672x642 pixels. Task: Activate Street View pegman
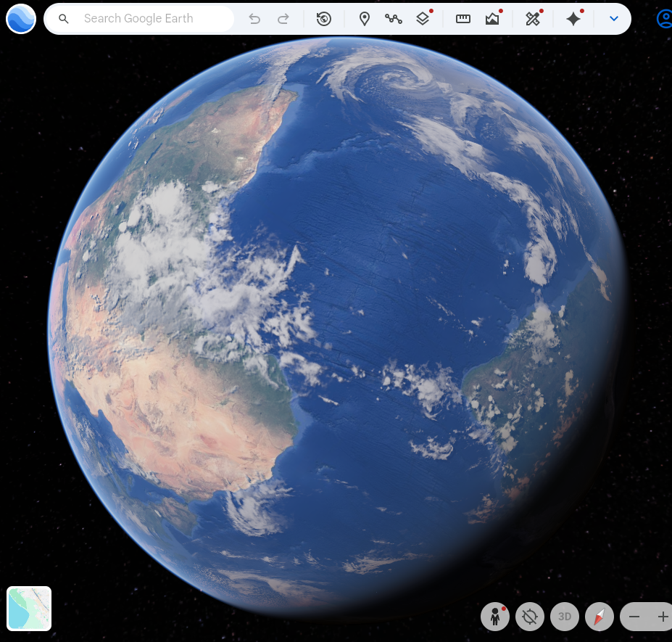coord(495,617)
